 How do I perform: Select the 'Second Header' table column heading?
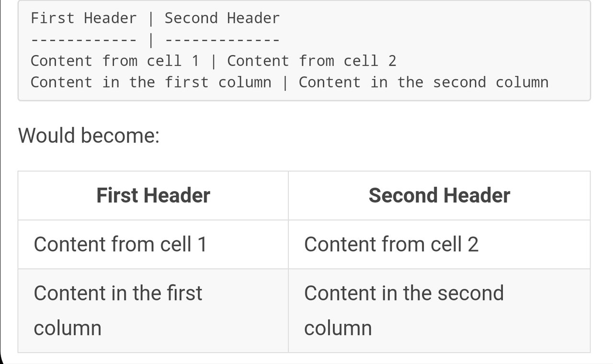click(x=439, y=196)
